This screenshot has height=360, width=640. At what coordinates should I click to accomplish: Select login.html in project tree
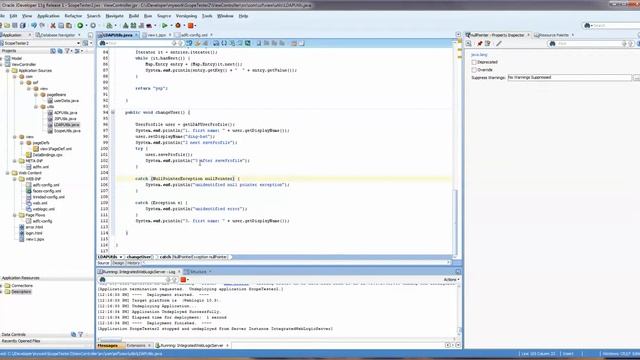pos(34,233)
